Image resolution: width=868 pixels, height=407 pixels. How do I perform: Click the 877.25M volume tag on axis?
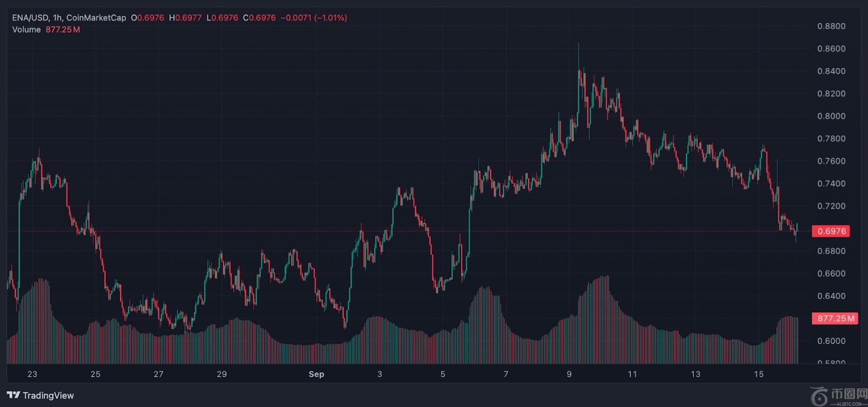[x=835, y=318]
